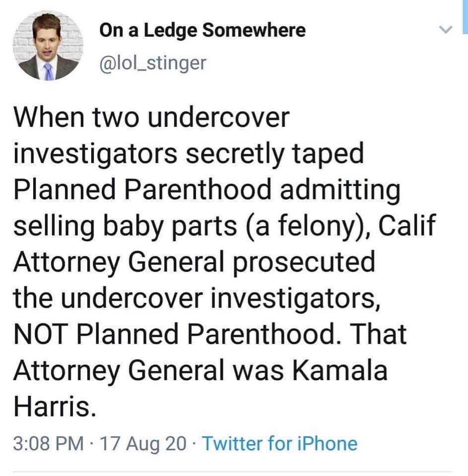
Task: Open the @lol_stinger handle profile
Action: click(x=152, y=63)
